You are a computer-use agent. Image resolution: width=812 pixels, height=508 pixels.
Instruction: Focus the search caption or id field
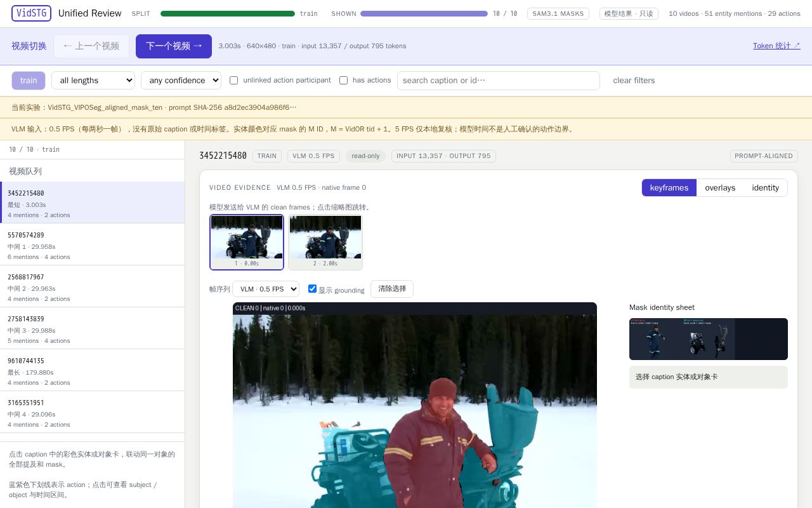[499, 81]
